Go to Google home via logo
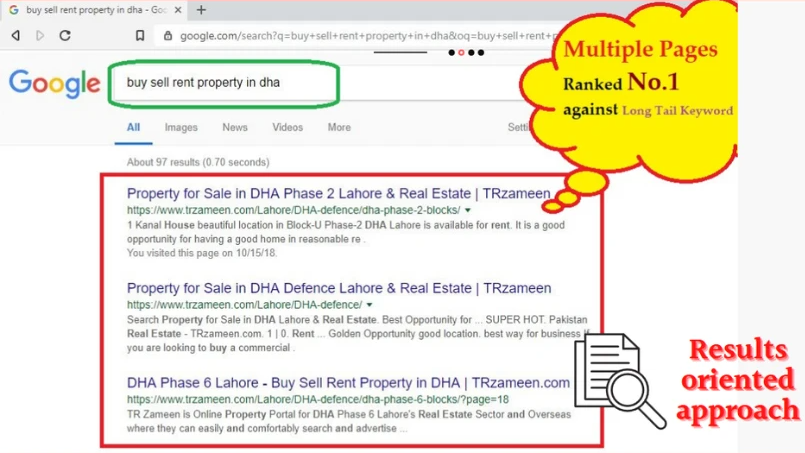 [54, 83]
